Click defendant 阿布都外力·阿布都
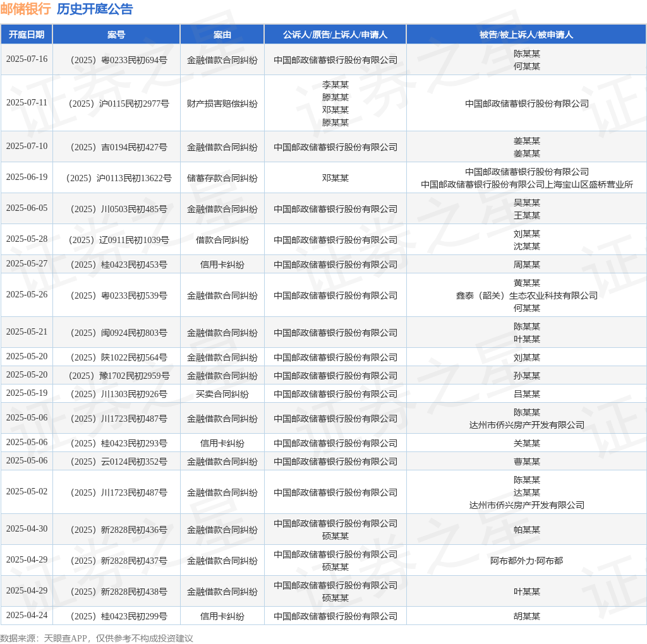Image resolution: width=647 pixels, height=644 pixels. [x=526, y=561]
